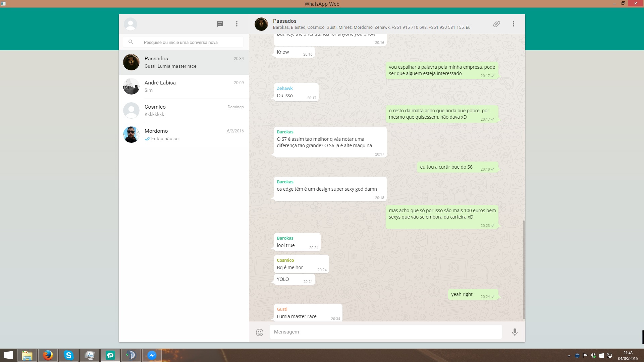Open Skype from the taskbar
644x362 pixels.
tap(69, 355)
